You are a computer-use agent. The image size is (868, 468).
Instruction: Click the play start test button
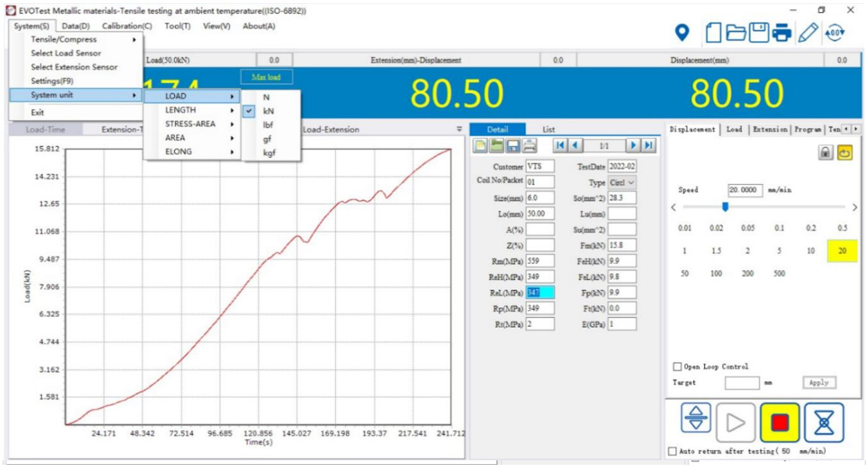click(736, 422)
